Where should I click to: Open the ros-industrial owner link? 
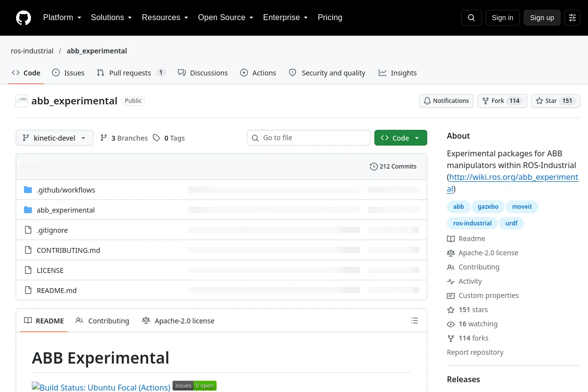coord(32,51)
